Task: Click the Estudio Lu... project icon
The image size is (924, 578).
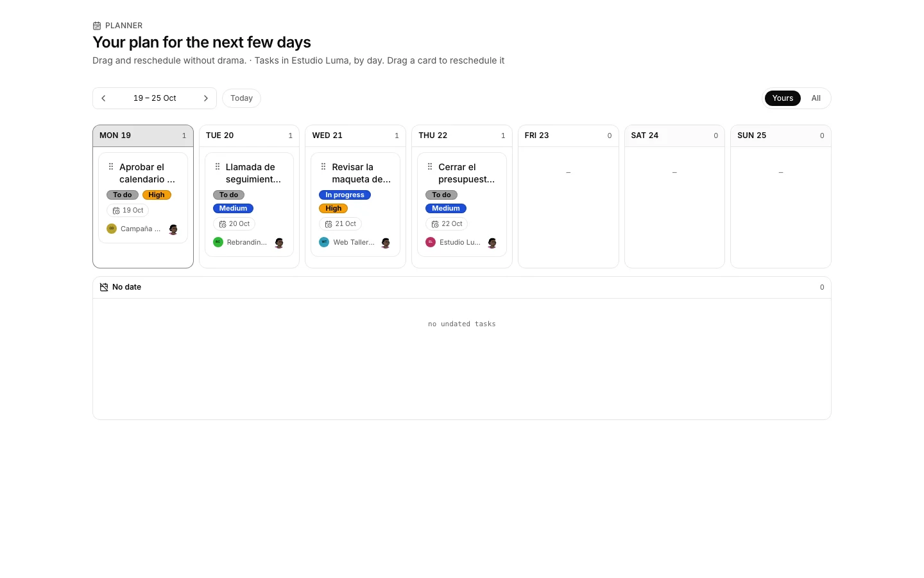Action: 431,242
